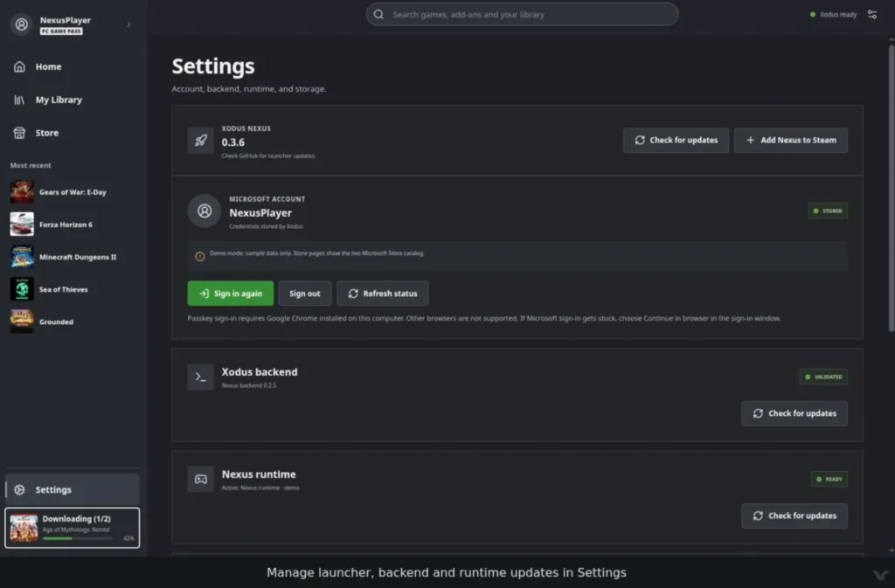Click the Downloading (1/2) label

(77, 518)
